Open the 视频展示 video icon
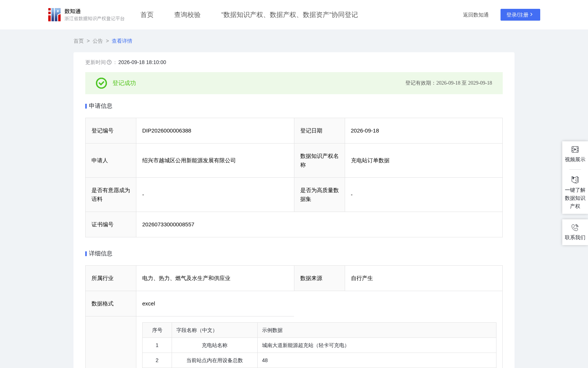The height and width of the screenshot is (368, 588). [575, 149]
